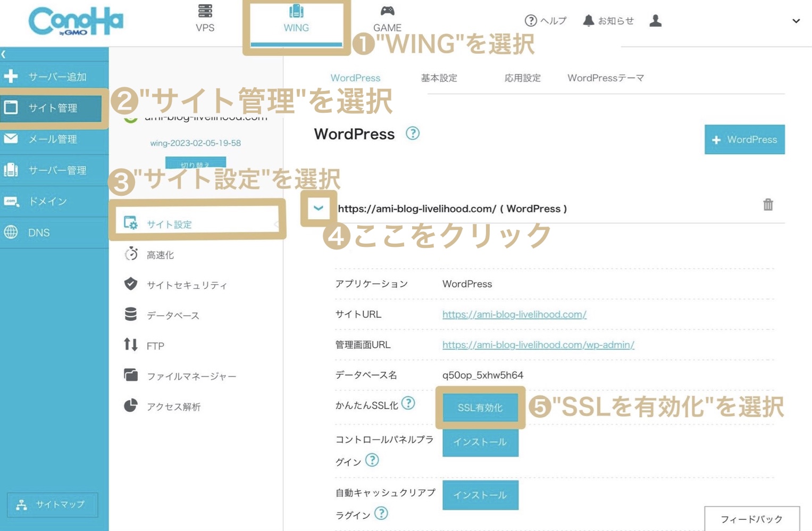Click the ファイルマネージャー folder icon
The width and height of the screenshot is (812, 531).
point(130,375)
